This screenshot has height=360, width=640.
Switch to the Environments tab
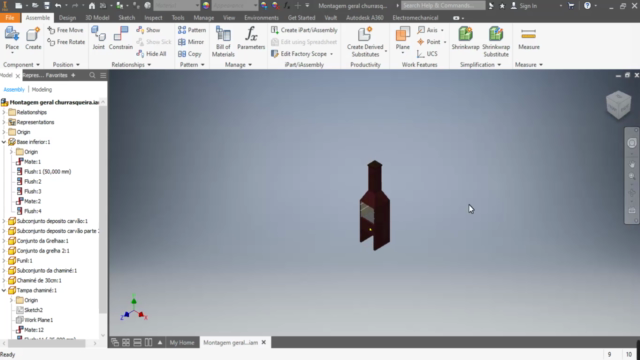pyautogui.click(x=261, y=18)
